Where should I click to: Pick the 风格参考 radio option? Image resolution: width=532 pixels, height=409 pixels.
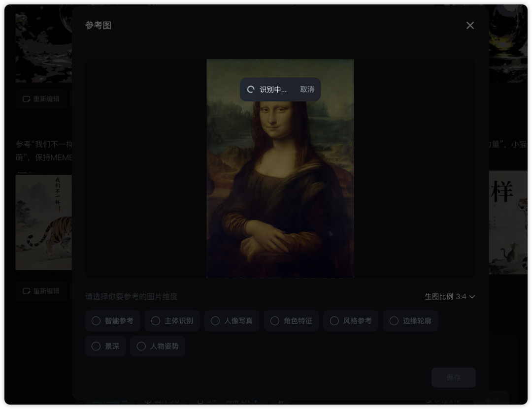tap(351, 320)
